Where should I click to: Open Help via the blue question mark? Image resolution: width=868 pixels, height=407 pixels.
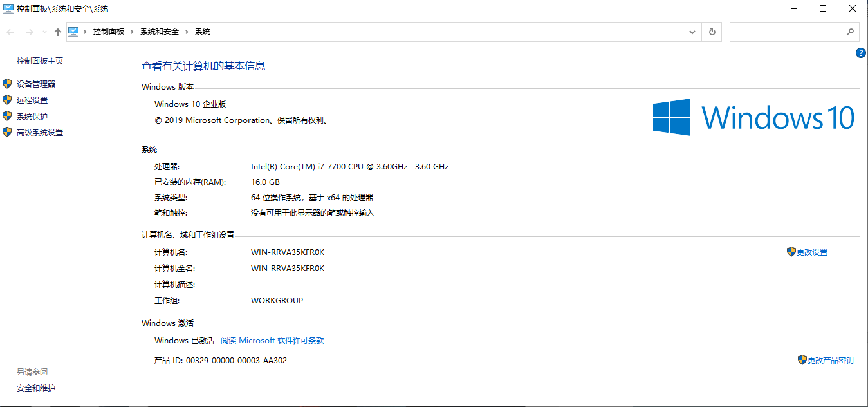860,53
